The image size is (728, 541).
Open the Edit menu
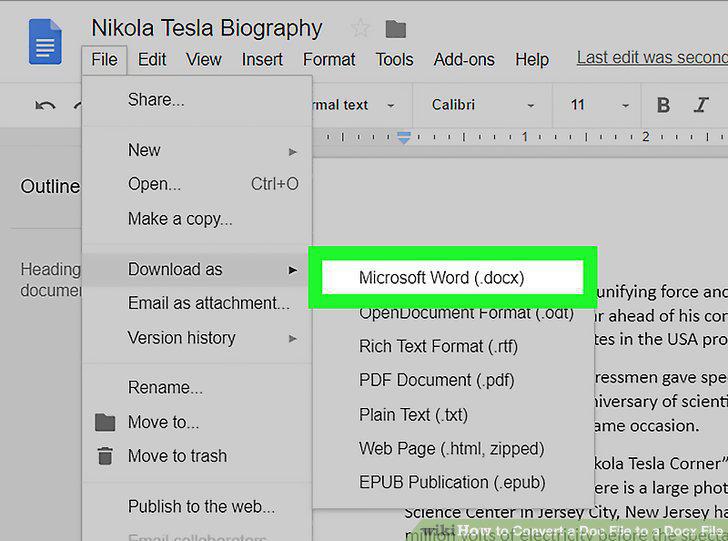click(152, 59)
